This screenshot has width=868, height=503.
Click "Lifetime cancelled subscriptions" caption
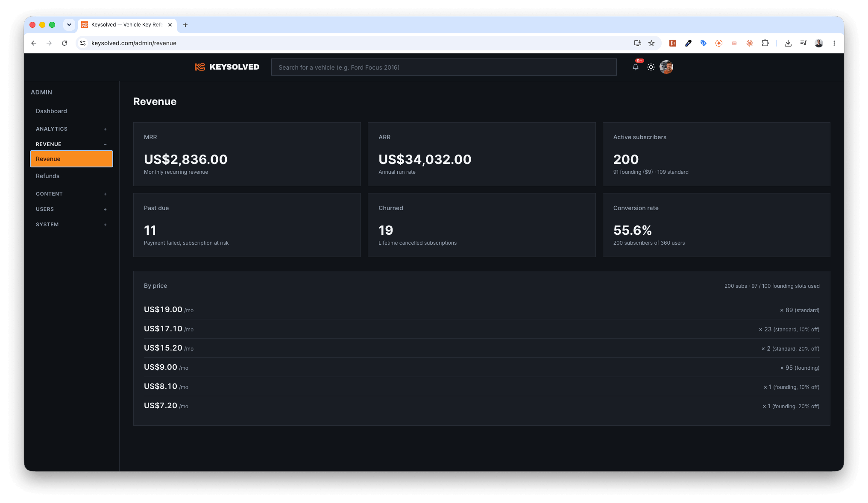pyautogui.click(x=417, y=243)
